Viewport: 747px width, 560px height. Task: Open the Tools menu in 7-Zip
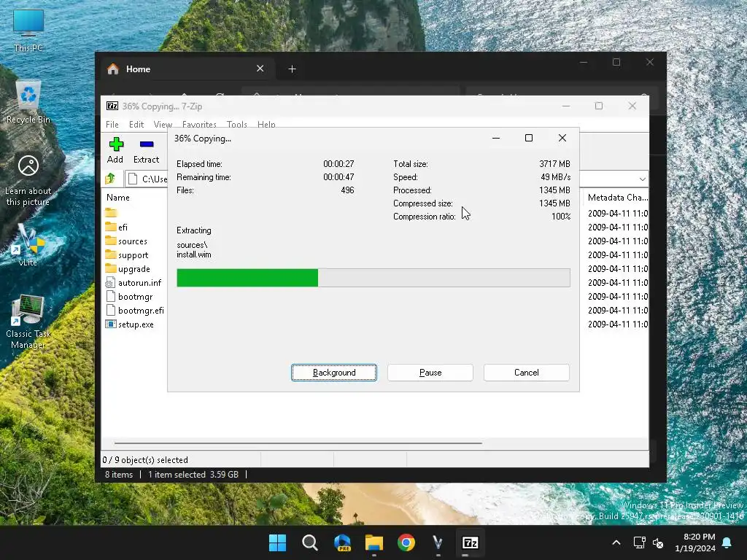(x=237, y=124)
